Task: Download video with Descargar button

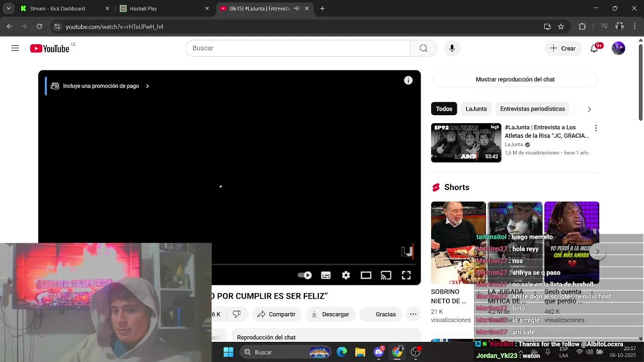Action: tap(330, 314)
